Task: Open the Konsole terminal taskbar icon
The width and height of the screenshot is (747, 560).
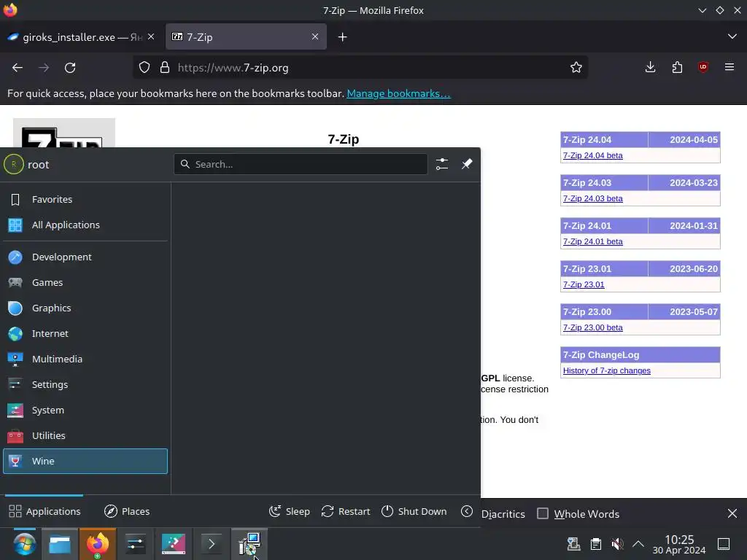Action: [211, 544]
